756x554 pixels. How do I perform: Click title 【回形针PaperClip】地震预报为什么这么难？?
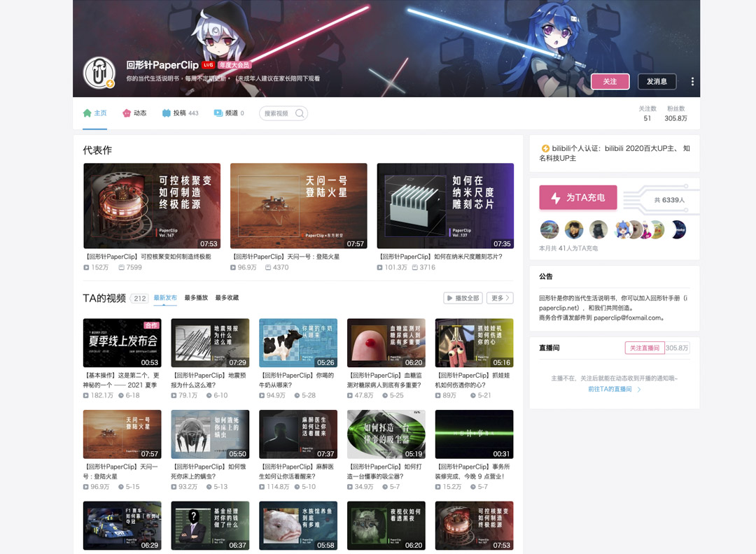pos(209,380)
